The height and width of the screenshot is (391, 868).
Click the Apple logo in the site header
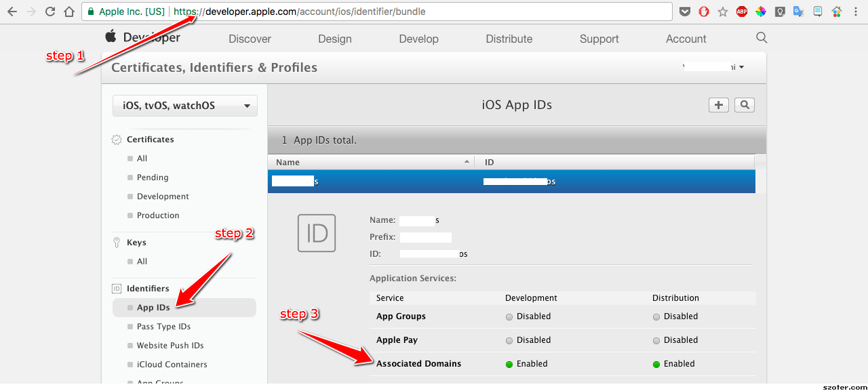click(111, 36)
